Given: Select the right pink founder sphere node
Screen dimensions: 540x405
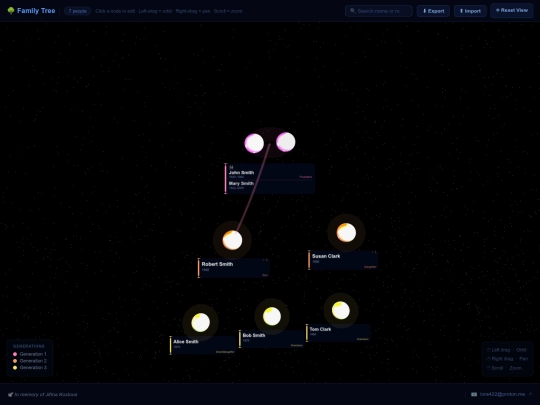Looking at the screenshot, I should 286,142.
